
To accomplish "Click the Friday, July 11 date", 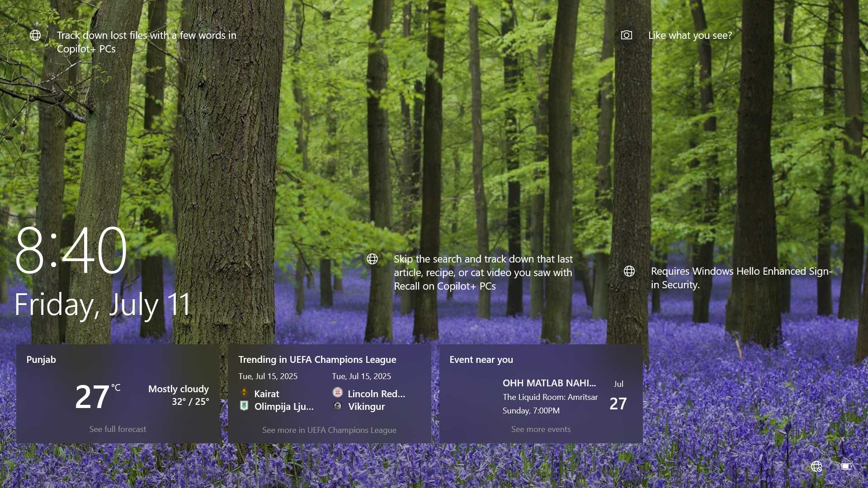I will tap(103, 305).
